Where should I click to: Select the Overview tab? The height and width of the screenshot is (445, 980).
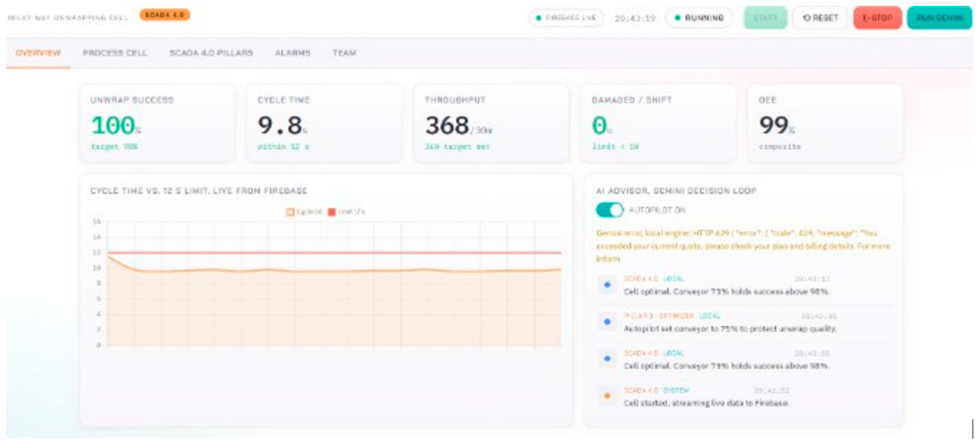(x=38, y=53)
